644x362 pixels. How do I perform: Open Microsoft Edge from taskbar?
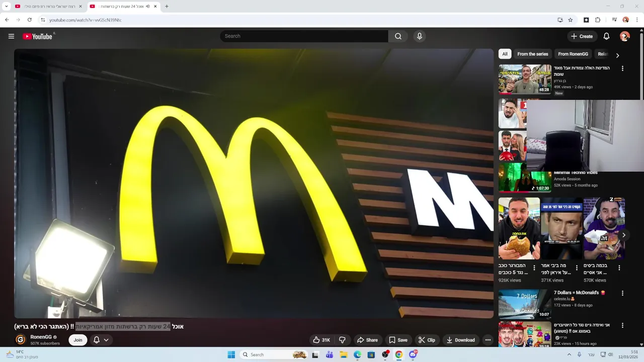[357, 354]
